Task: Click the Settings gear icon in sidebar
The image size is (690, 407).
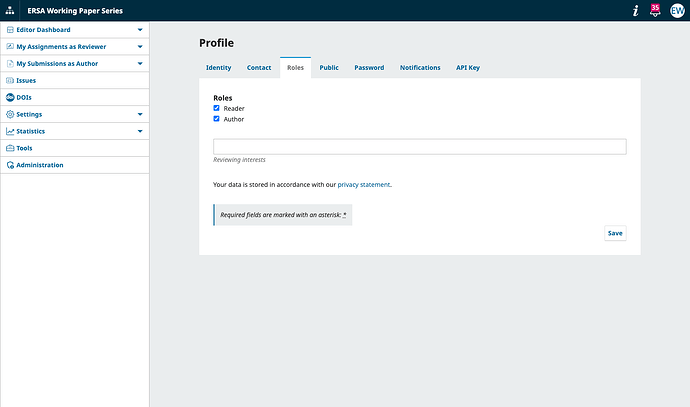Action: click(x=10, y=114)
